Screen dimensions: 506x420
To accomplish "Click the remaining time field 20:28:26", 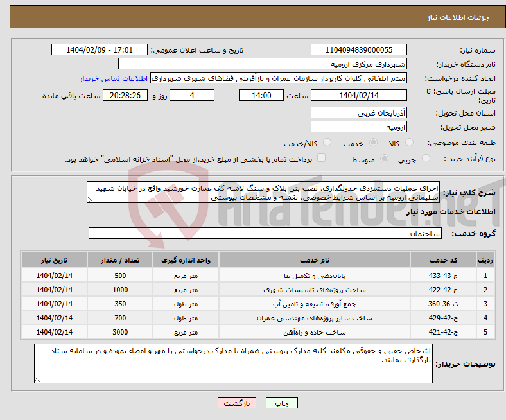I will [x=125, y=95].
